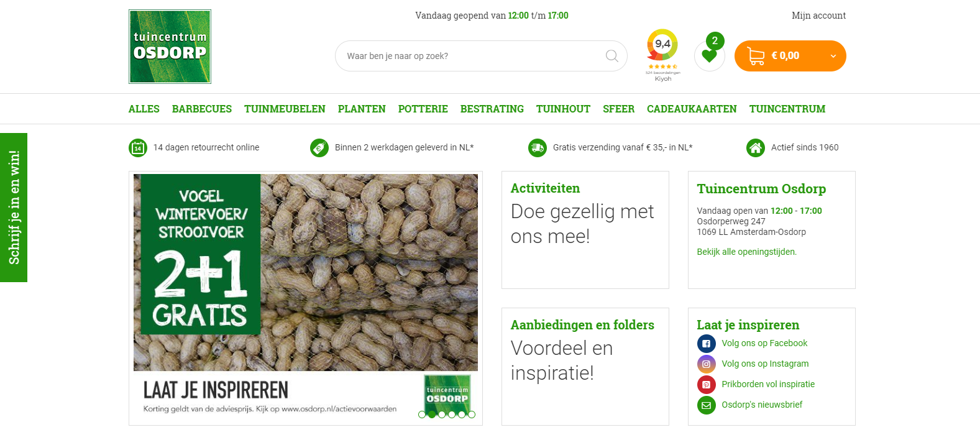Click the Facebook icon
980x440 pixels.
[707, 343]
